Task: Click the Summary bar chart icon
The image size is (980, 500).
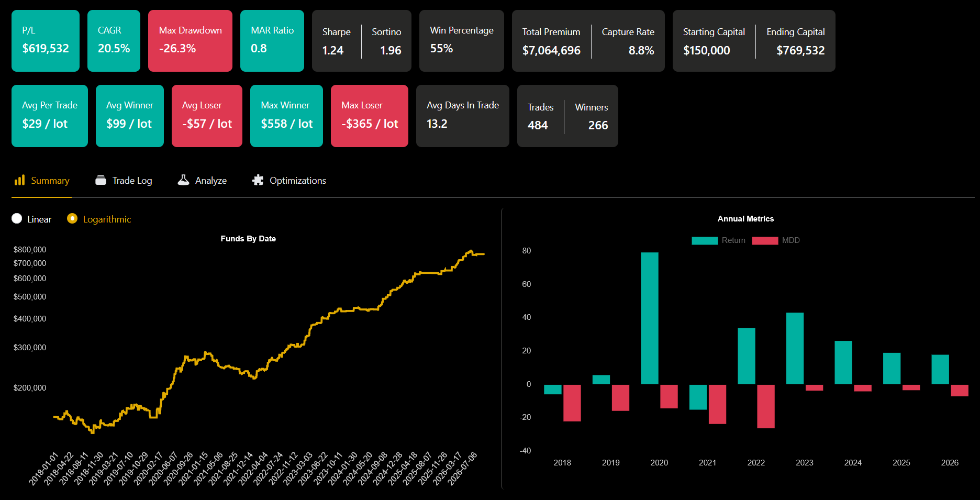Action: pyautogui.click(x=19, y=180)
